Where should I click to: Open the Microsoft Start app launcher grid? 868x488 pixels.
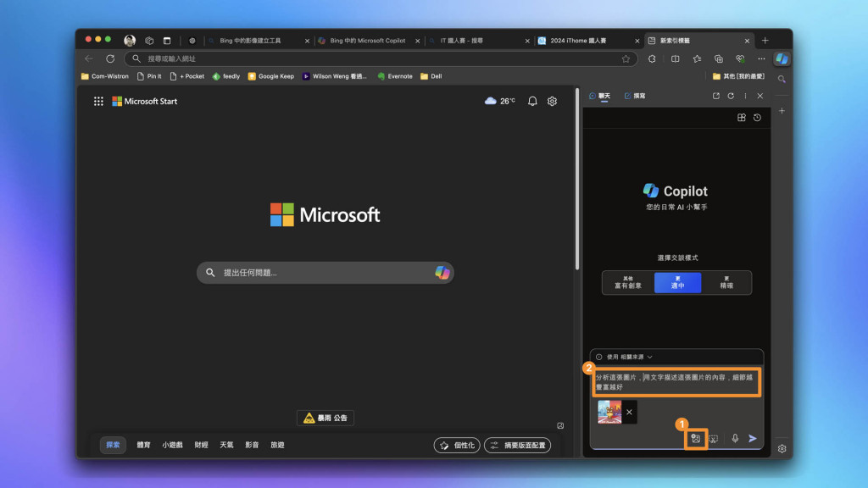98,102
